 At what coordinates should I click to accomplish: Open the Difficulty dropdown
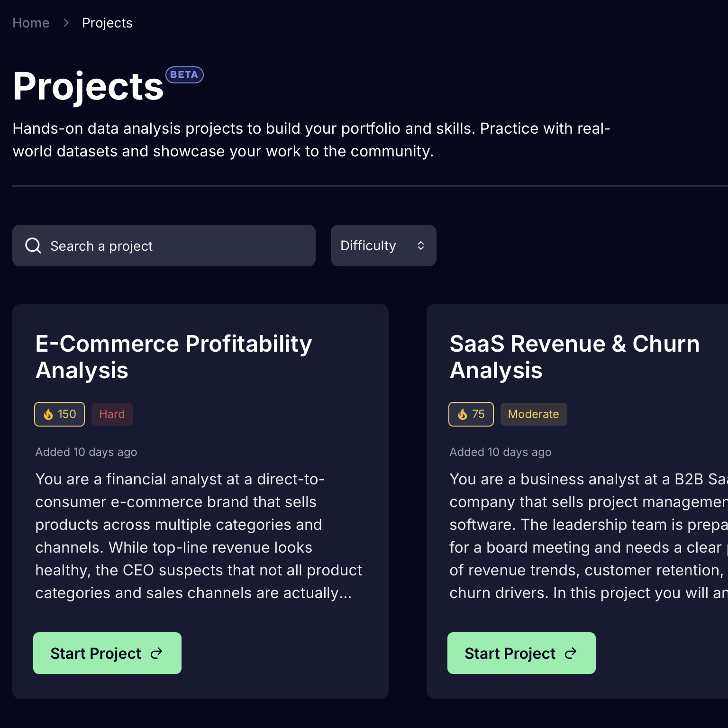[383, 246]
